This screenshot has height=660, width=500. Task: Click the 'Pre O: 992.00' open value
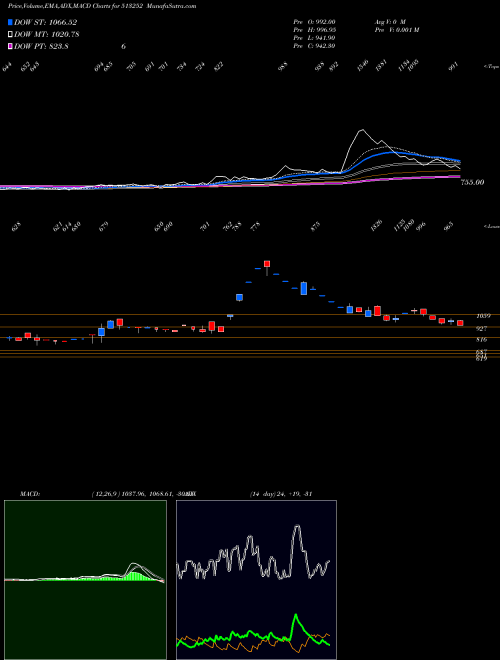[314, 22]
